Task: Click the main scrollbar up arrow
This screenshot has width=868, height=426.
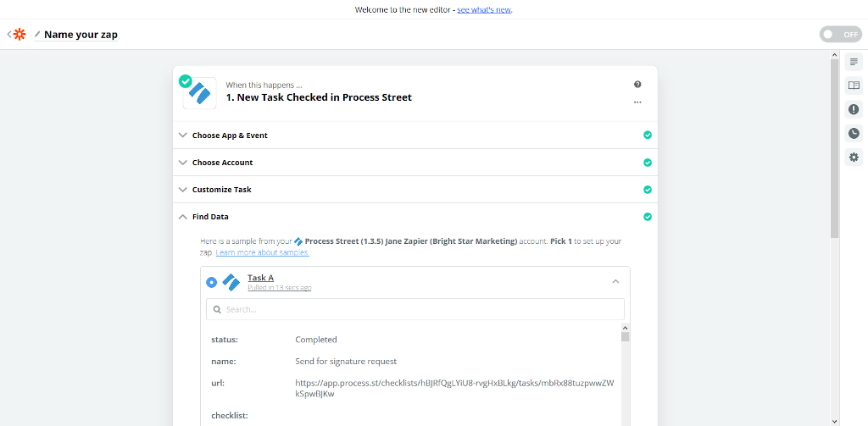Action: [835, 55]
